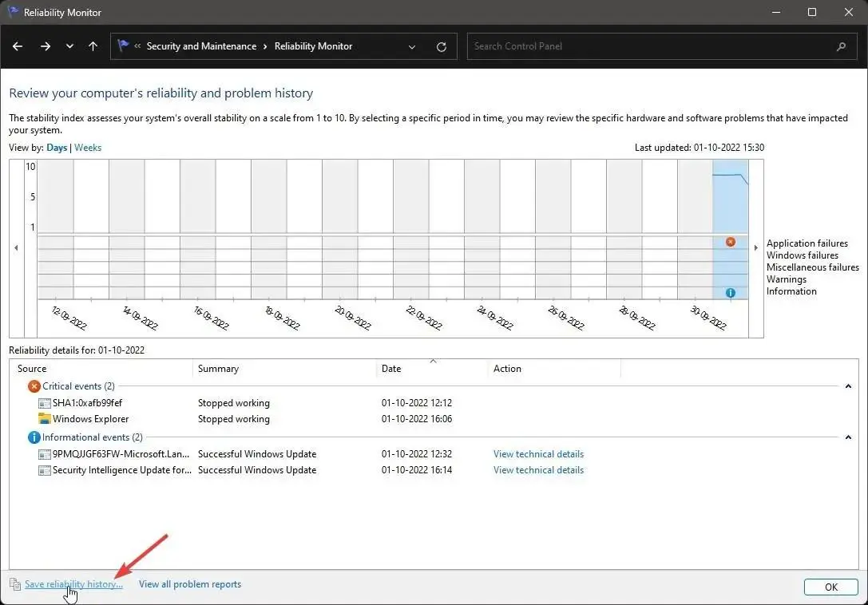Select the 30-09-2022 column in chart
Image resolution: width=868 pixels, height=605 pixels.
696,229
